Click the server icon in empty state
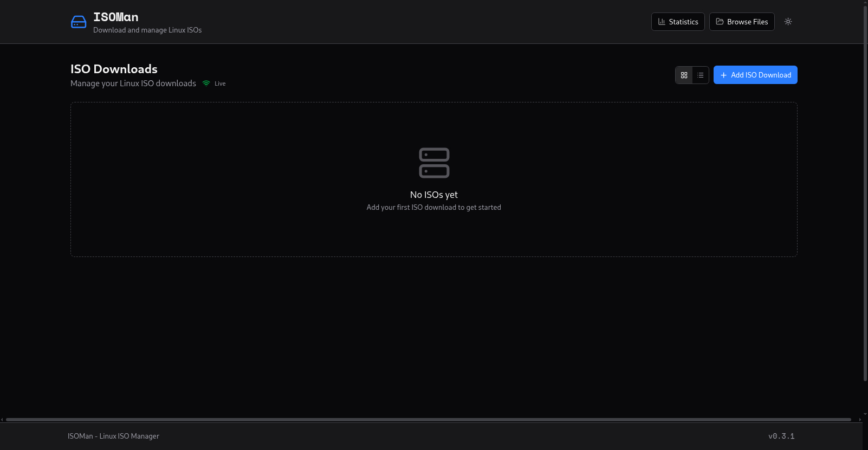This screenshot has width=868, height=450. click(434, 163)
